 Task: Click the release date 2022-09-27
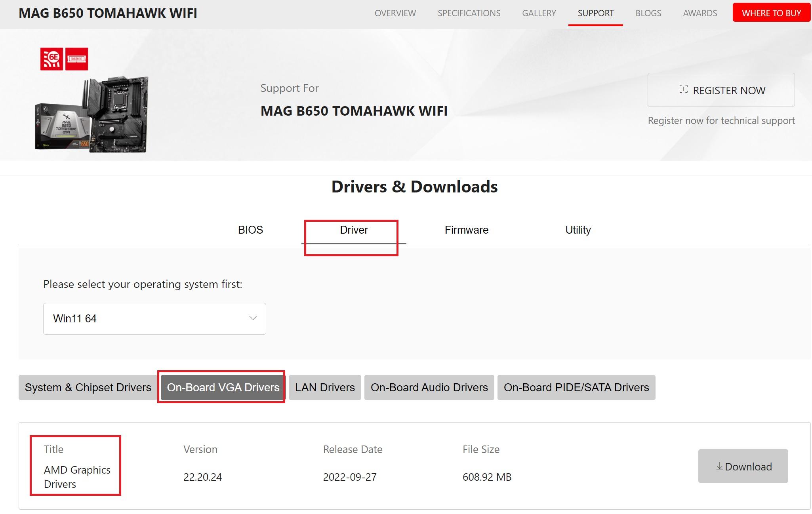point(350,477)
